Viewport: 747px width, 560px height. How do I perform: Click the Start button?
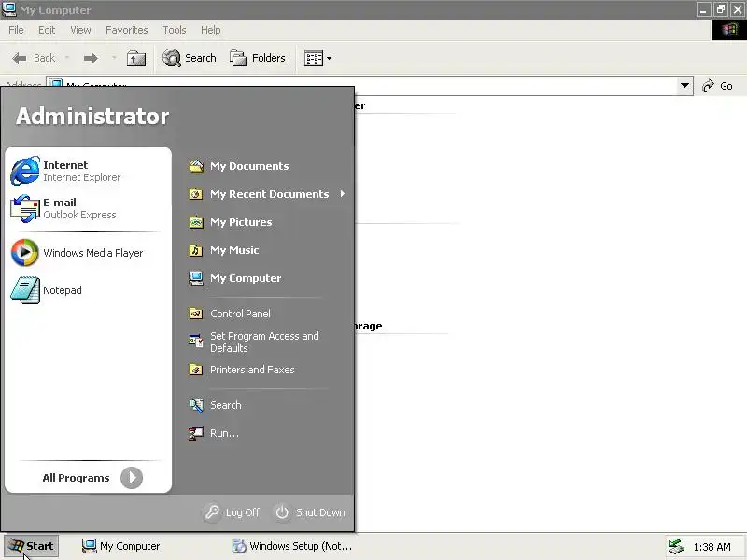(31, 546)
